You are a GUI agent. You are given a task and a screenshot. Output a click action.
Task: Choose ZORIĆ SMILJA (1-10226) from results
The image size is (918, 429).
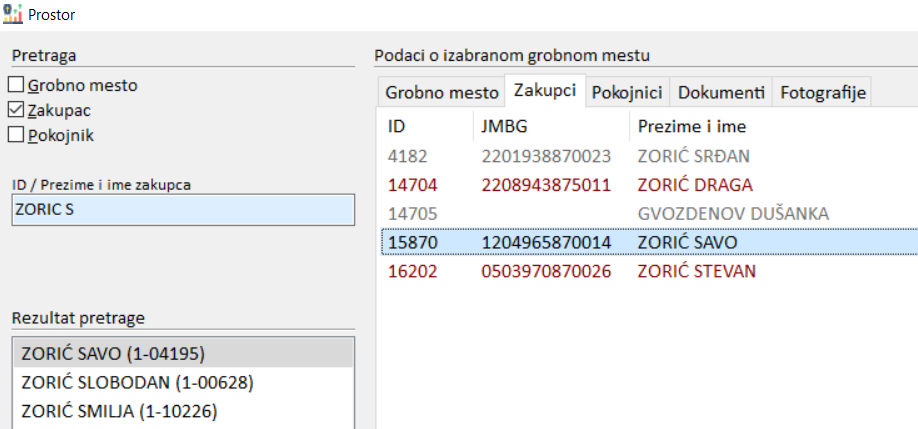pyautogui.click(x=119, y=411)
